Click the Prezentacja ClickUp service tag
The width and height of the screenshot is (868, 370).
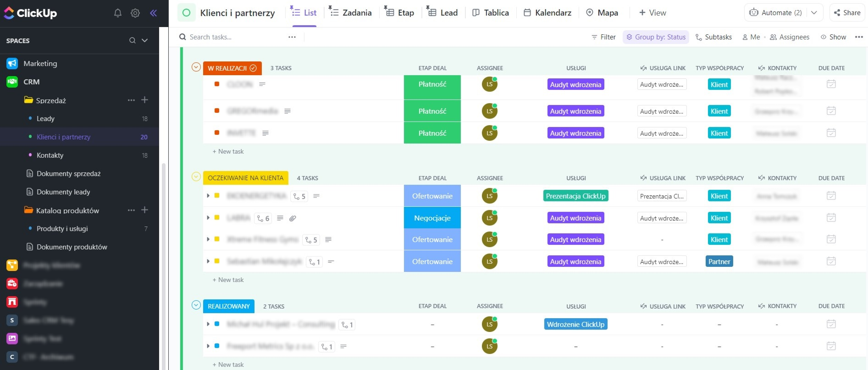tap(575, 196)
